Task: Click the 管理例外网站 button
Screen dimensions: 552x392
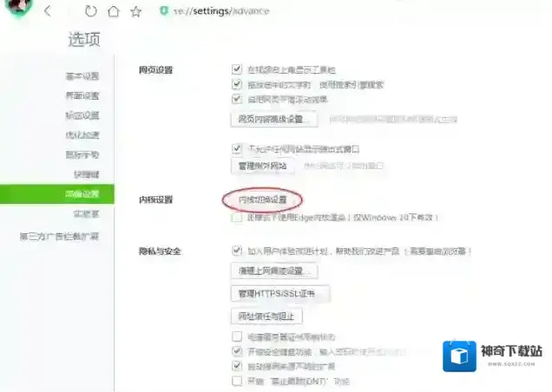Action: point(262,165)
